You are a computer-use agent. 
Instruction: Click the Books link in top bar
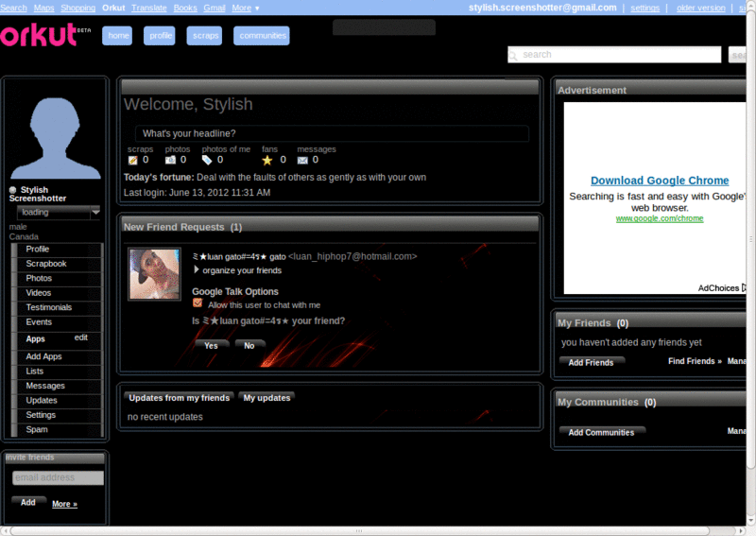click(x=185, y=8)
